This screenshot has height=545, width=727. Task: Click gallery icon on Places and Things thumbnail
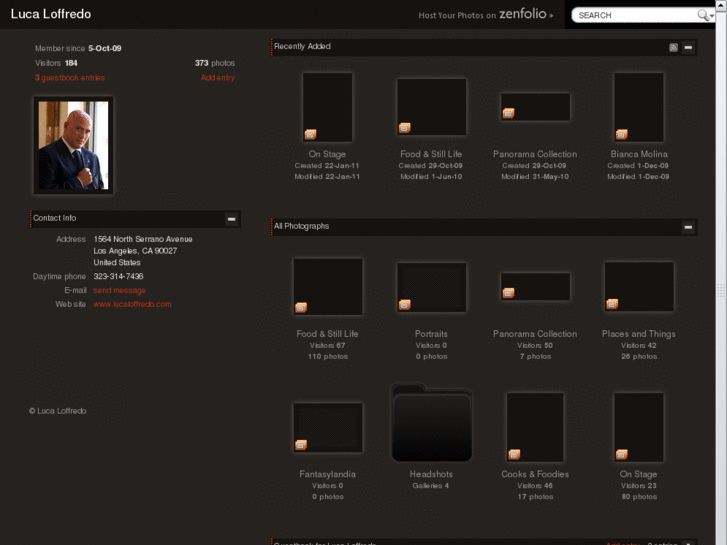click(x=612, y=304)
